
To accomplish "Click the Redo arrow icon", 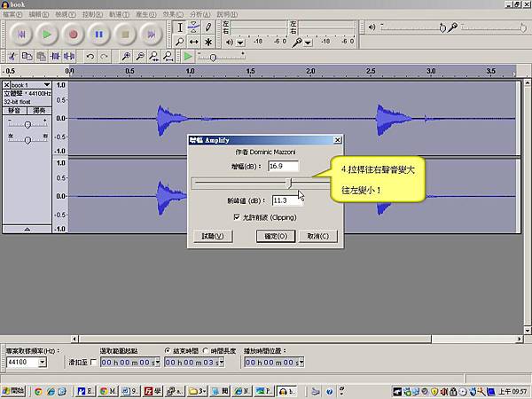I will point(104,57).
